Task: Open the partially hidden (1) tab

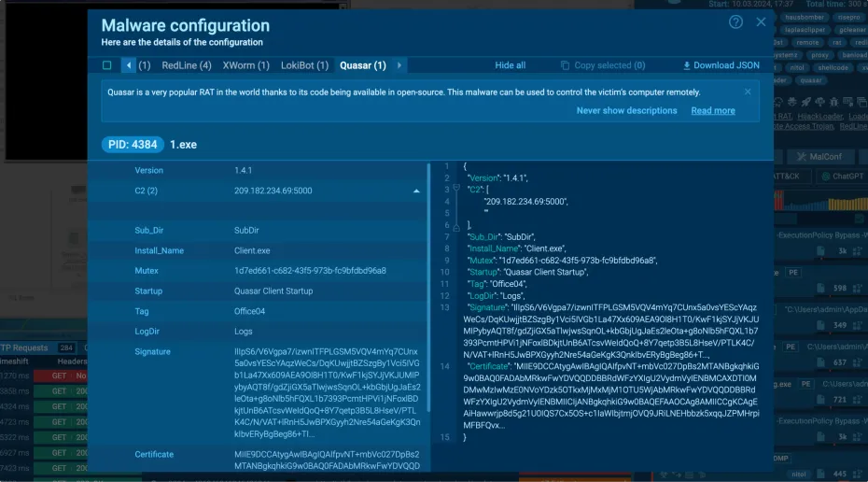Action: [x=145, y=65]
